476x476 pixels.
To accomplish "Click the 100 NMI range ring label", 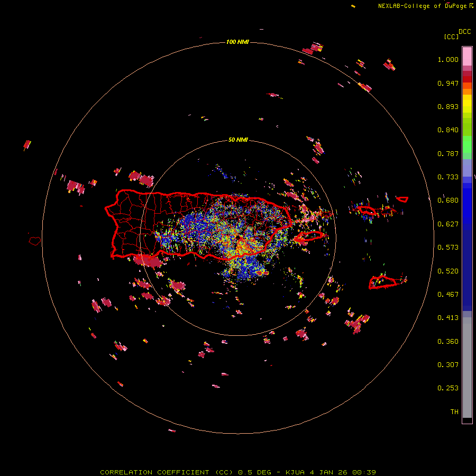I will (237, 42).
